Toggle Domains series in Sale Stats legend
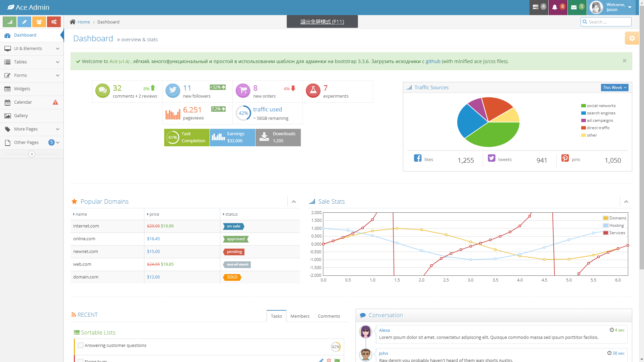644x362 pixels. tap(614, 218)
